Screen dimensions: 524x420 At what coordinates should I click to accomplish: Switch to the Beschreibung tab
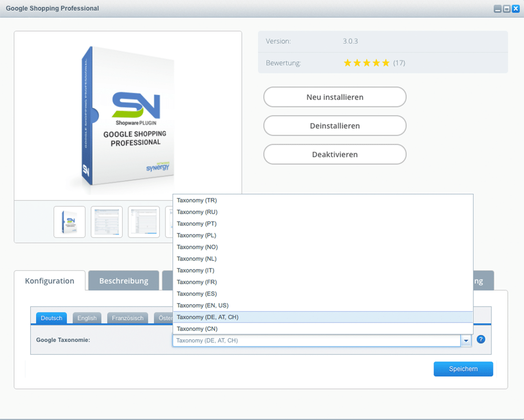click(x=123, y=280)
